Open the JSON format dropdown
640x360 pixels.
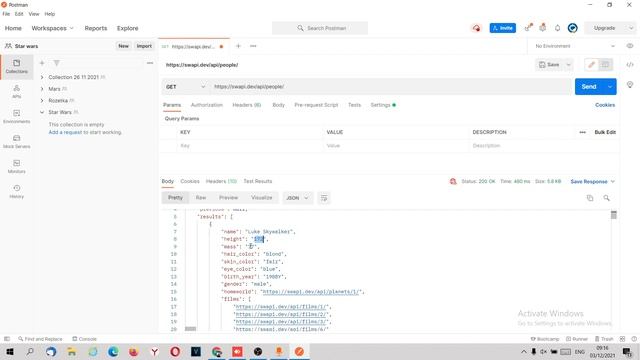[x=297, y=198]
